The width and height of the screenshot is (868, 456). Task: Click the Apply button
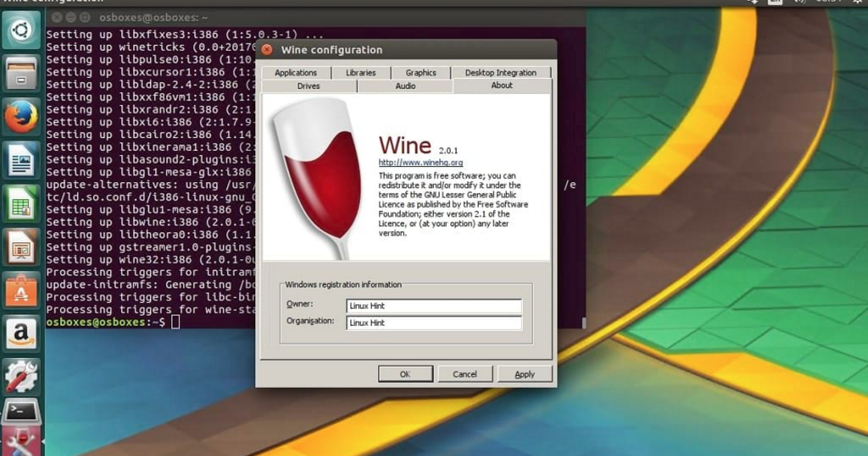(x=524, y=374)
